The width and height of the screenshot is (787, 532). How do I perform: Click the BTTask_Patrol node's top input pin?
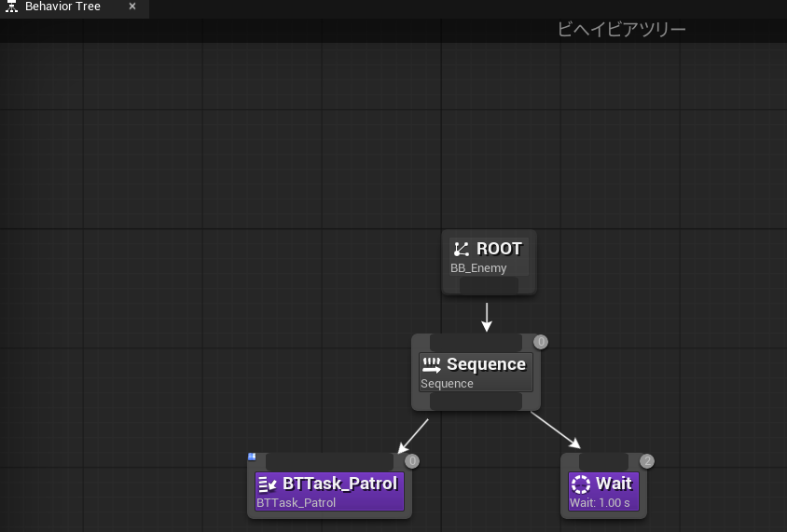(329, 461)
